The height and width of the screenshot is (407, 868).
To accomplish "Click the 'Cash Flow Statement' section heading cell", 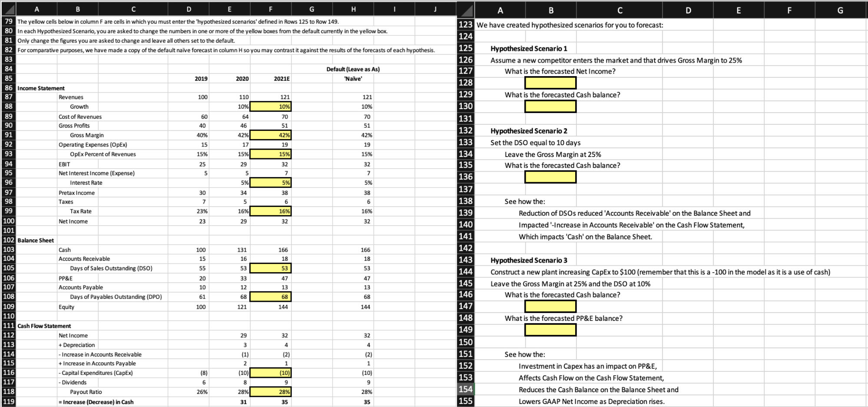I will tap(44, 326).
